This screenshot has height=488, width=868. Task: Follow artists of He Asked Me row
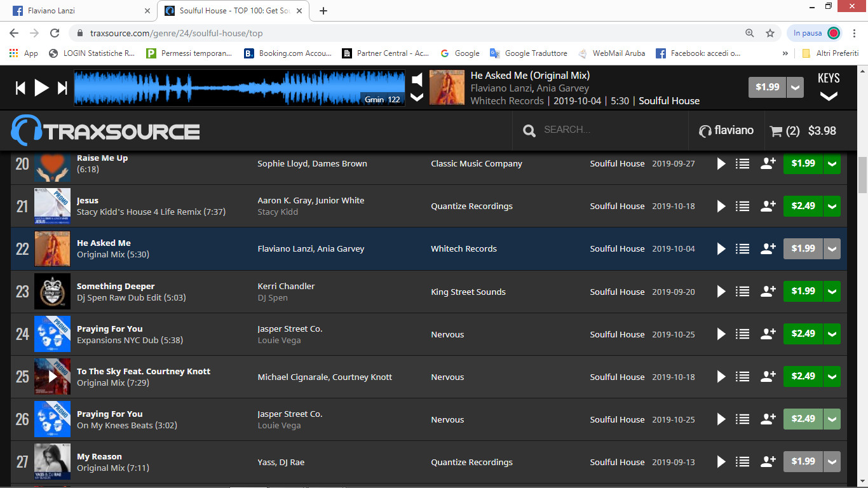tap(768, 249)
